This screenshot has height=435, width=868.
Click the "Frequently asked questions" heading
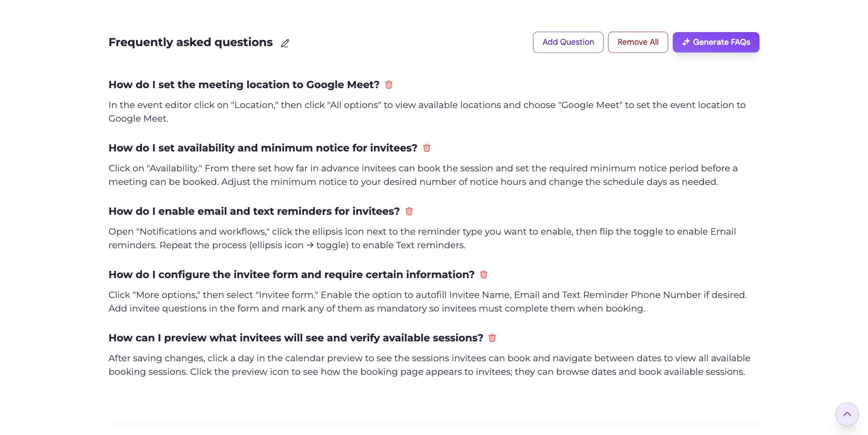click(x=190, y=43)
